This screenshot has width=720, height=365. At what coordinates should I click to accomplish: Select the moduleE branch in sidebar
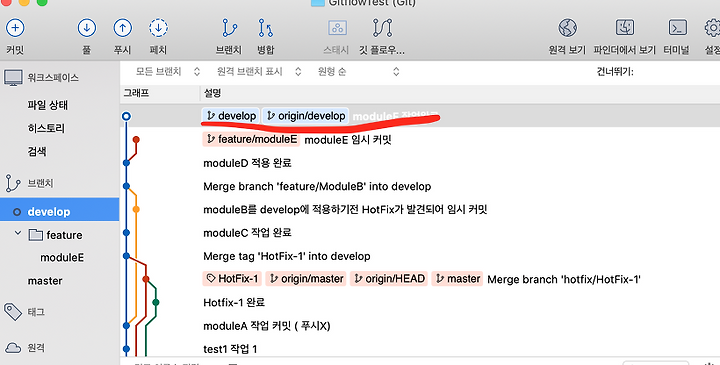click(x=62, y=258)
